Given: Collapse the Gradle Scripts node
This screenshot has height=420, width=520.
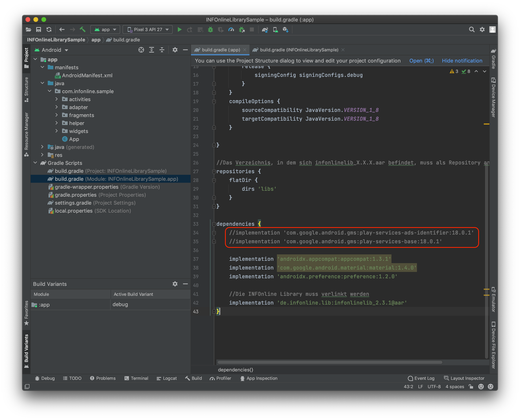Looking at the screenshot, I should pyautogui.click(x=35, y=163).
